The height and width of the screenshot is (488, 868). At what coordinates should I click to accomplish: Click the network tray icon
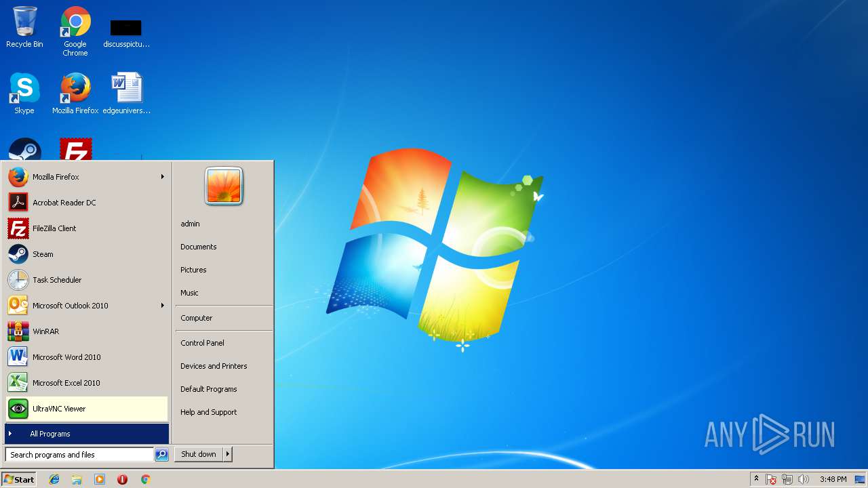click(x=787, y=479)
